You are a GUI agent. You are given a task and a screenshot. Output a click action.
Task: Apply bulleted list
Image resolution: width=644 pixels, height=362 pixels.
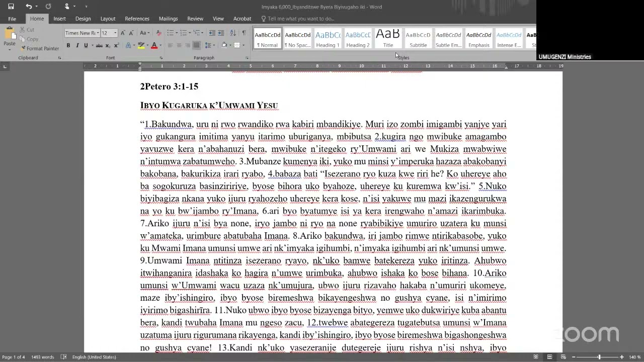click(x=170, y=33)
